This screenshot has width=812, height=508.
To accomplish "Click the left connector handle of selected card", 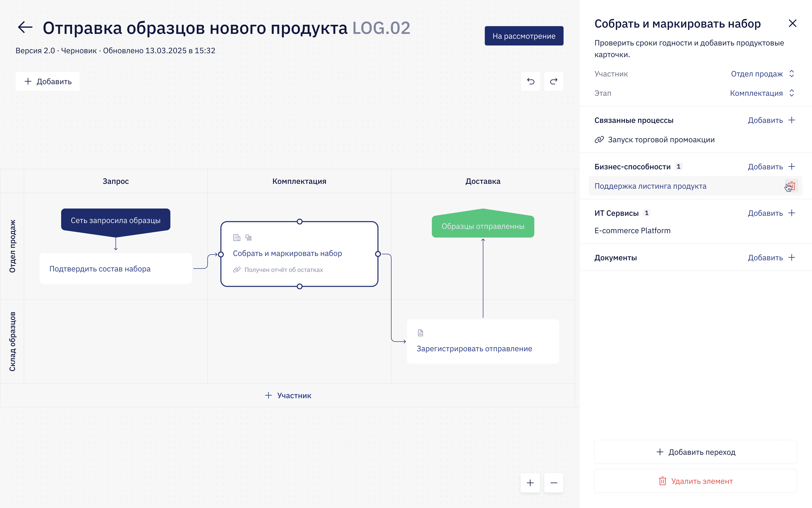I will [x=221, y=254].
